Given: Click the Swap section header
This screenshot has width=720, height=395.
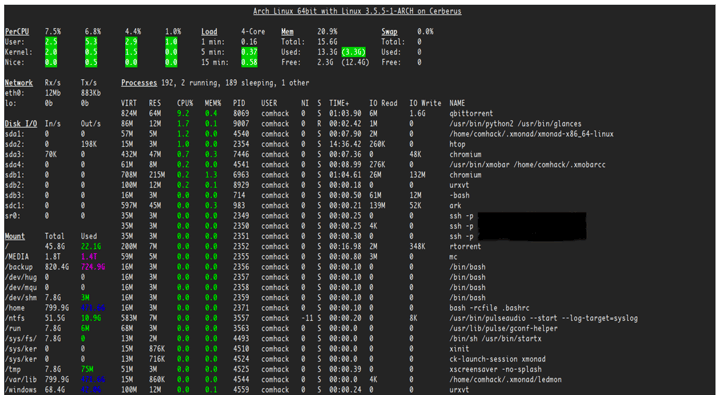Looking at the screenshot, I should click(x=389, y=32).
